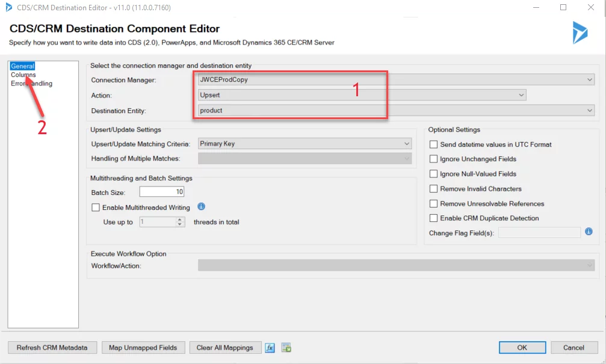606x364 pixels.
Task: Select the General page in sidebar
Action: coord(22,66)
